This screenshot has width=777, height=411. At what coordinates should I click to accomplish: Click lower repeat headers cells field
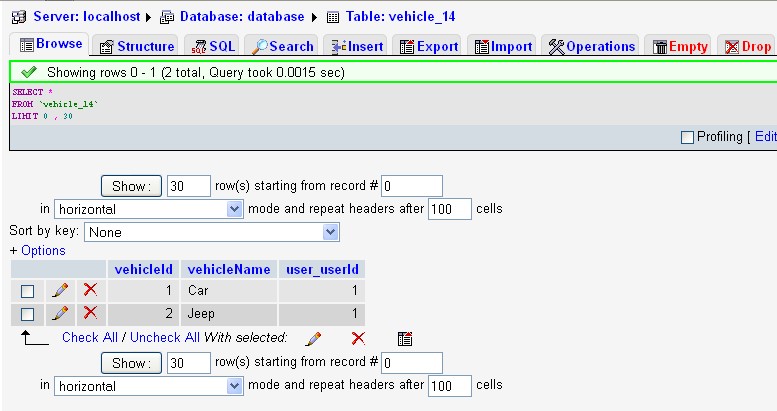click(x=450, y=386)
